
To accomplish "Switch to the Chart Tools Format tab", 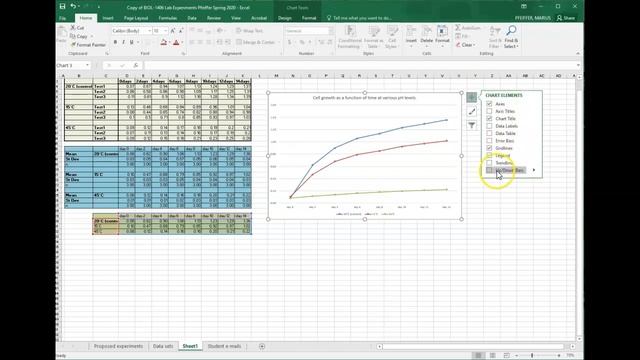I will (x=309, y=18).
